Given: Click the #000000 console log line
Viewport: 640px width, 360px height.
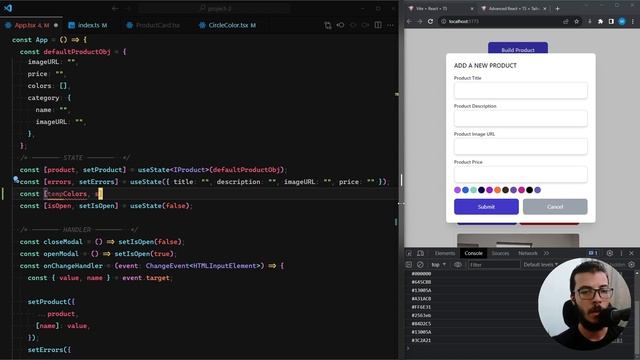Looking at the screenshot, I should 421,273.
